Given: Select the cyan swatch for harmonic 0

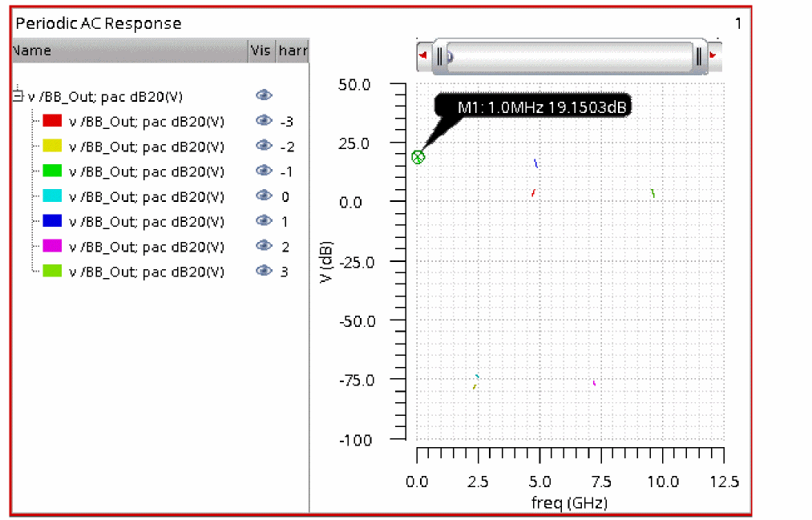Looking at the screenshot, I should (52, 196).
